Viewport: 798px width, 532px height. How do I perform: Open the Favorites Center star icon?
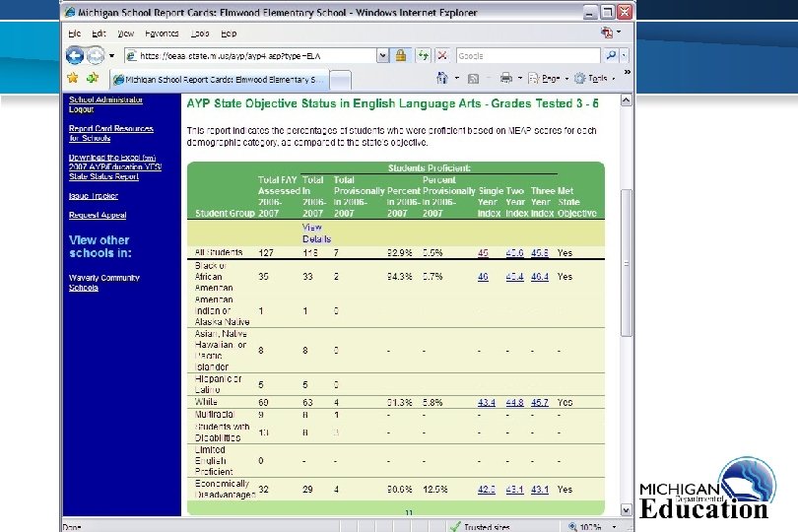click(x=73, y=78)
